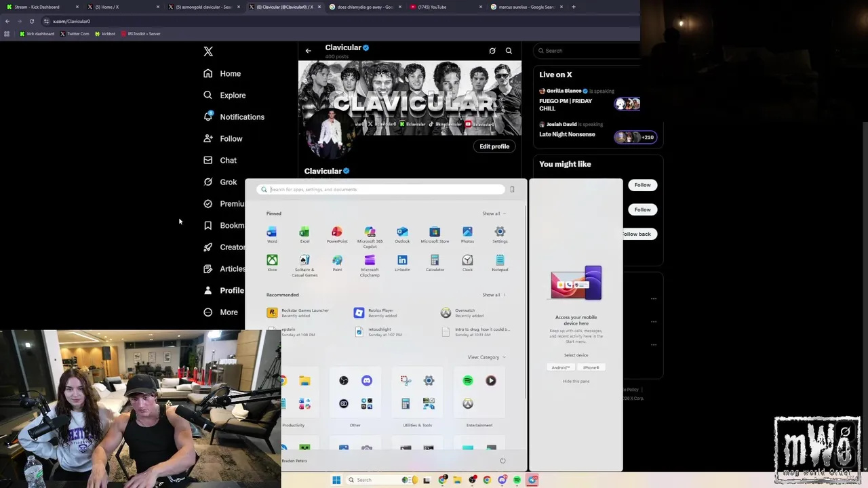Open the Photos app

tap(467, 235)
